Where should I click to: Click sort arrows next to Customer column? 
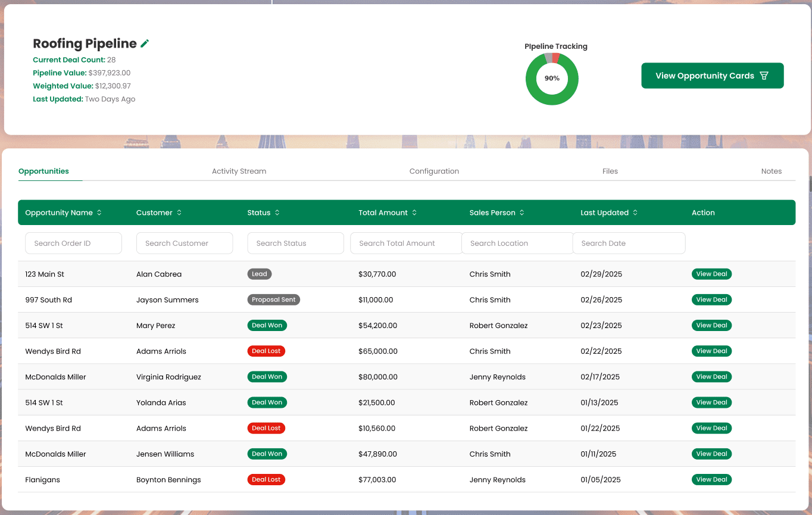click(x=179, y=213)
